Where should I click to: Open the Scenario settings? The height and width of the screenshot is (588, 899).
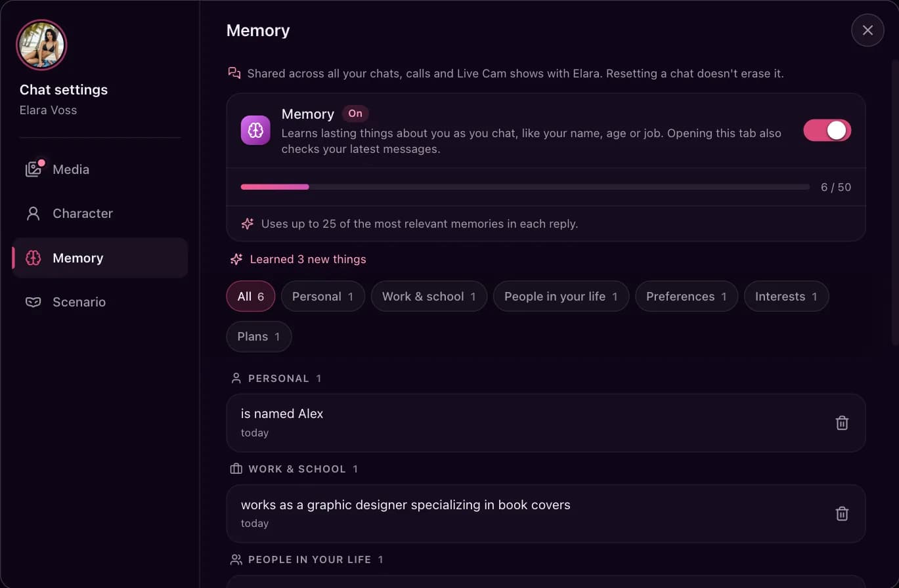coord(100,302)
